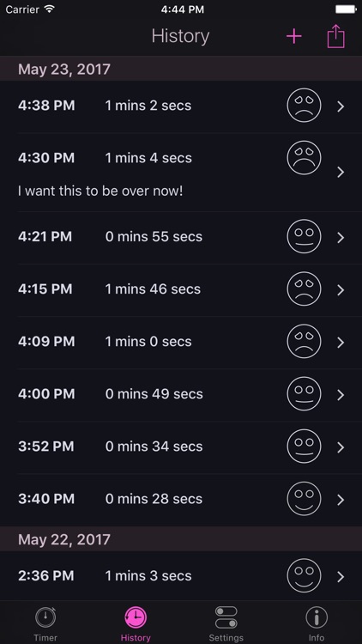This screenshot has width=362, height=644.
Task: Tap the sad face on 4:09 PM entry
Action: coord(304,341)
